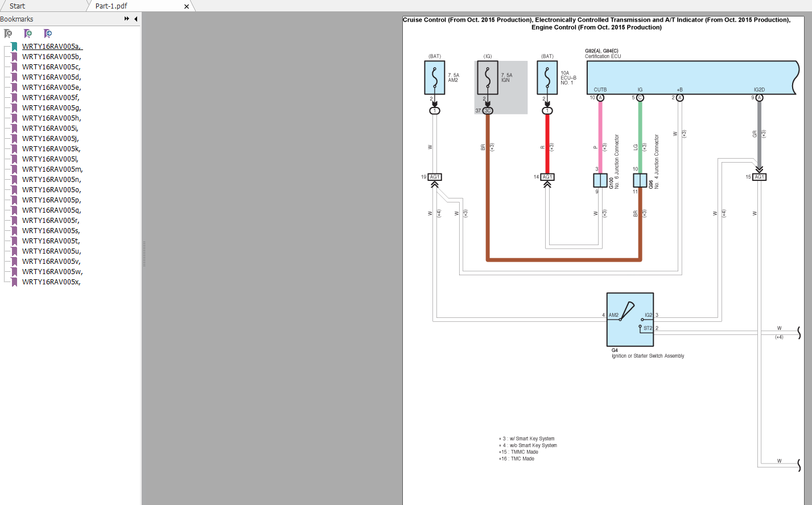Click the Add new bookmark icon
Viewport: 812px width, 505px height.
tap(28, 34)
